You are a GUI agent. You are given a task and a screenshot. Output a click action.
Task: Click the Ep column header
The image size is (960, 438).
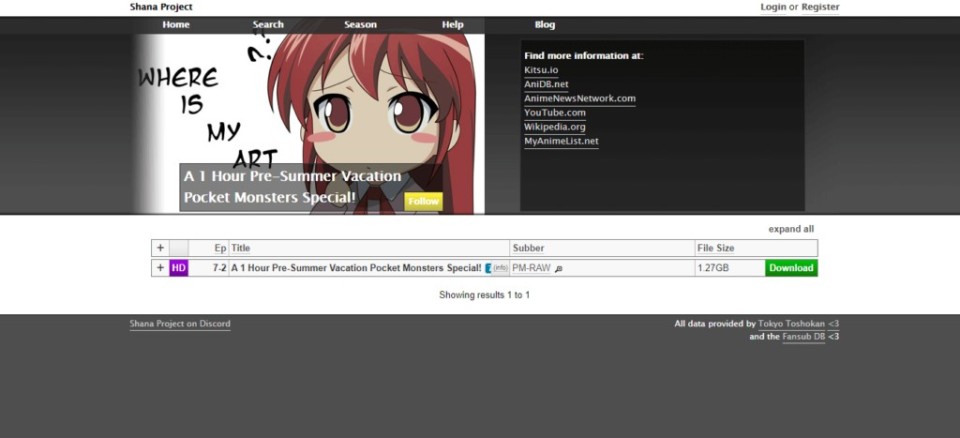coord(220,248)
